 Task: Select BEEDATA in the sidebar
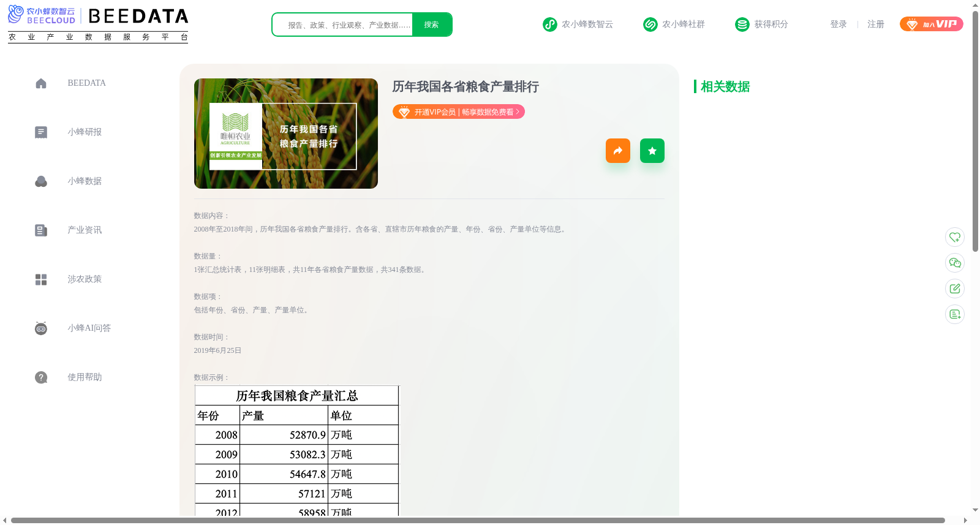tap(86, 83)
